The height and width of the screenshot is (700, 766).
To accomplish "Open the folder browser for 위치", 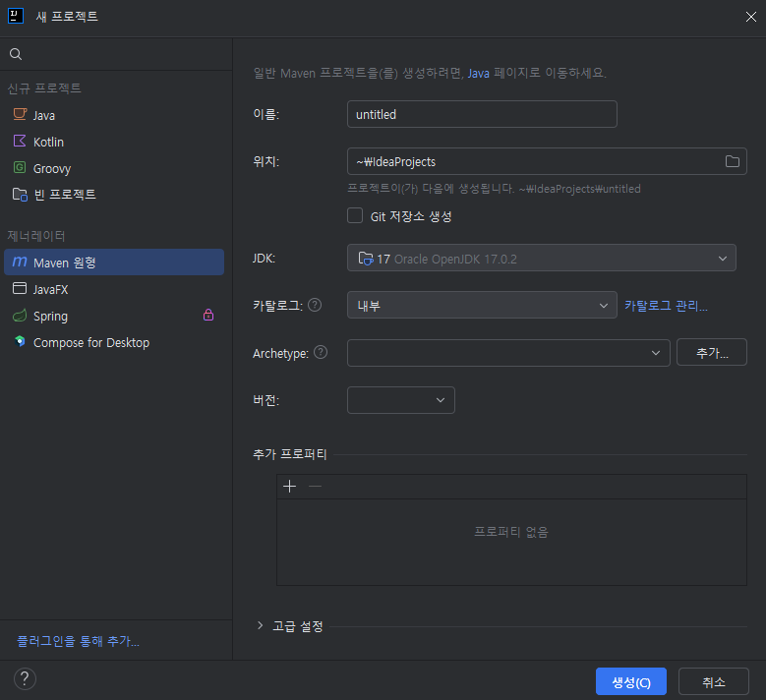I will [x=732, y=161].
